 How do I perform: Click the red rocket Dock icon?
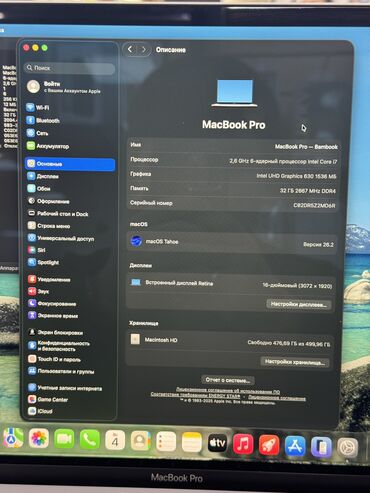[269, 445]
